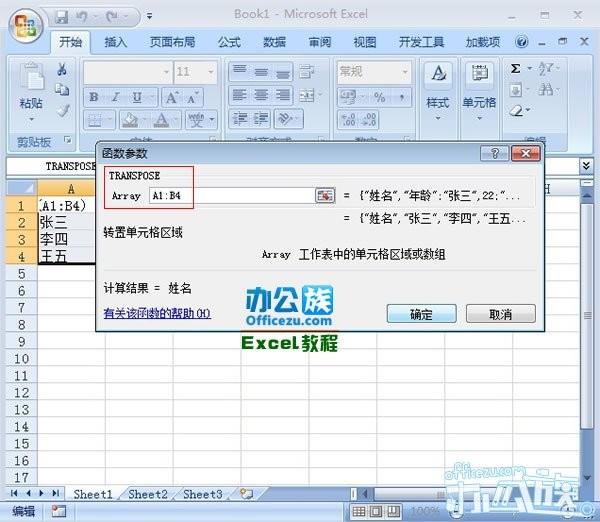Viewport: 600px width, 522px height.
Task: Toggle Underline formatting
Action: pos(137,97)
